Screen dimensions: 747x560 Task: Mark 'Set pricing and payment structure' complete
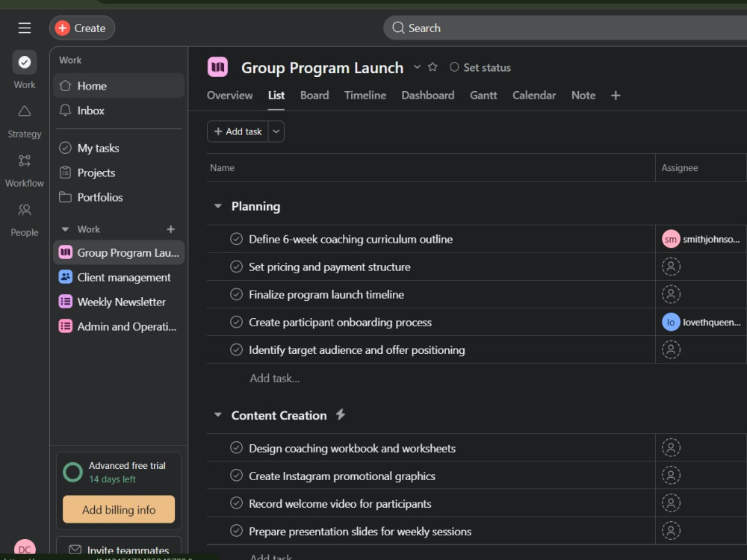(236, 267)
